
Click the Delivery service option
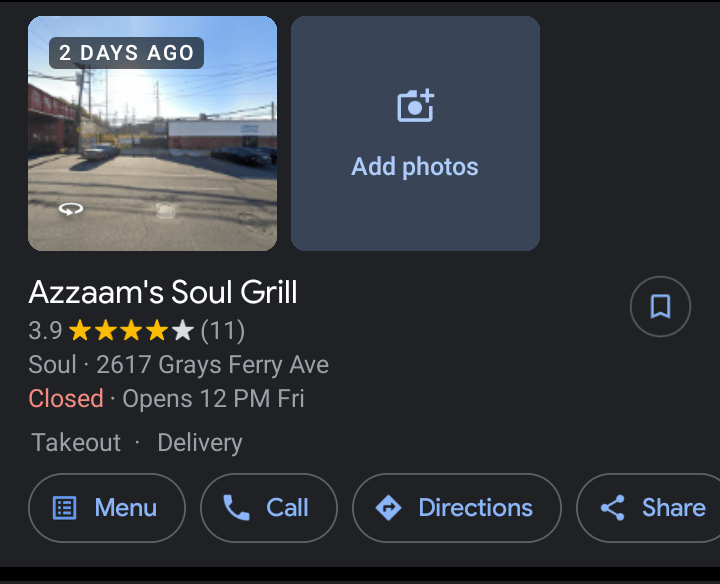coord(200,442)
